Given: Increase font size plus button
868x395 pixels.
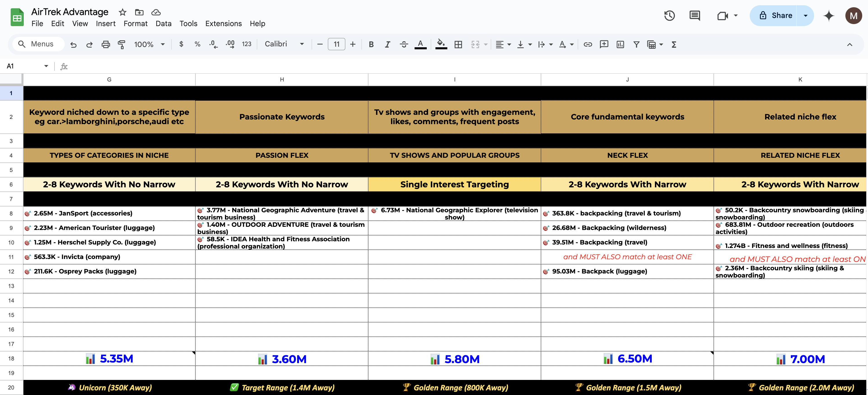Looking at the screenshot, I should (353, 44).
